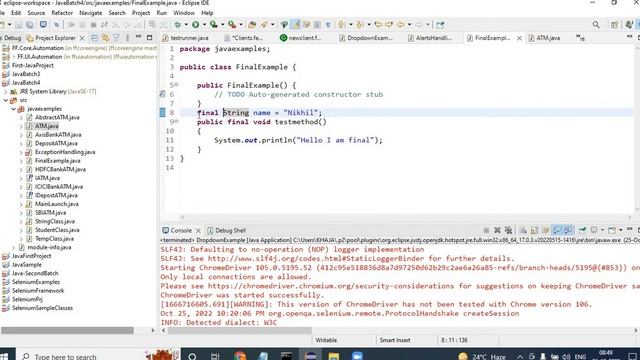Click the Save icon in the toolbar
The image size is (640, 360).
tap(19, 25)
